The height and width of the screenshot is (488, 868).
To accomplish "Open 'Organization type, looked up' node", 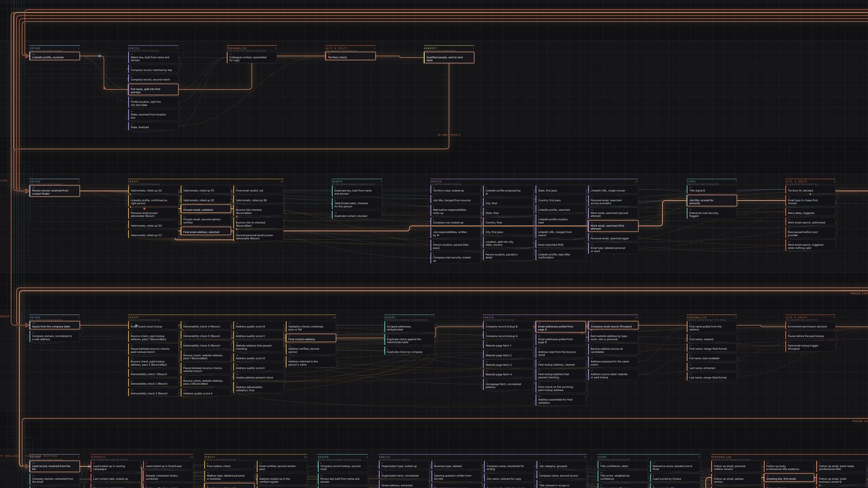I will point(404,465).
